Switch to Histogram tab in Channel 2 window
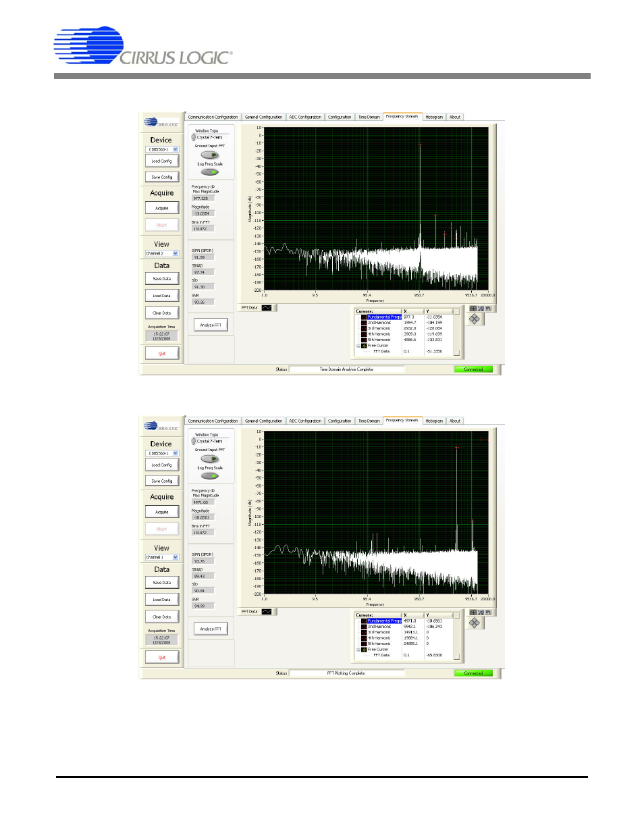 coord(434,117)
